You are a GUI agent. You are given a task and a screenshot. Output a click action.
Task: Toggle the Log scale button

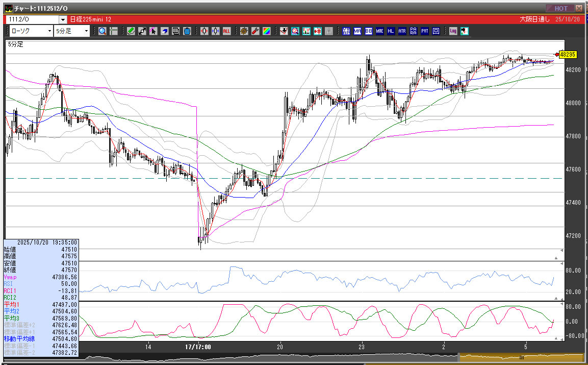point(453,31)
